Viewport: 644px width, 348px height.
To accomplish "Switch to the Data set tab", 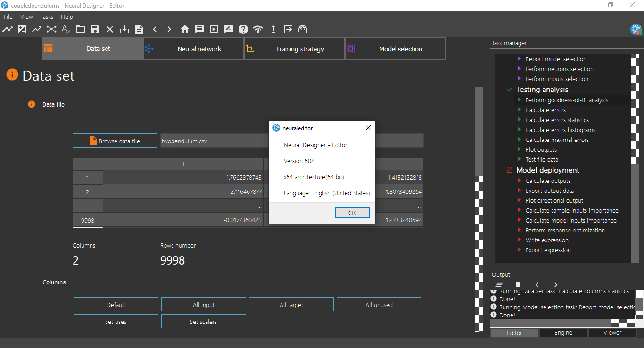I will click(92, 49).
